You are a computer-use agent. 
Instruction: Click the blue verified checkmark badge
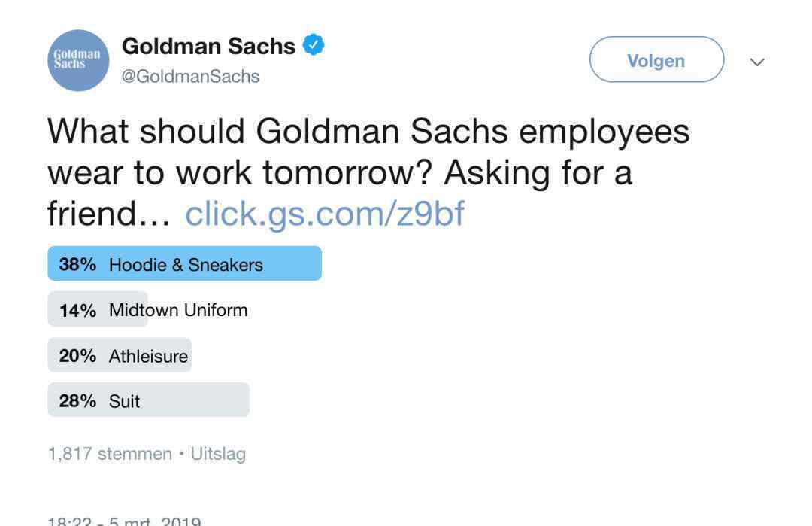click(x=314, y=46)
